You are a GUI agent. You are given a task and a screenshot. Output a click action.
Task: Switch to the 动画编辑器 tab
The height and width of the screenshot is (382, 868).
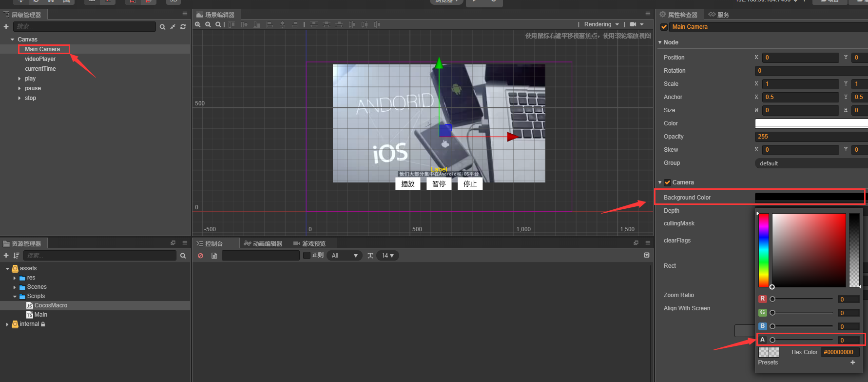263,243
